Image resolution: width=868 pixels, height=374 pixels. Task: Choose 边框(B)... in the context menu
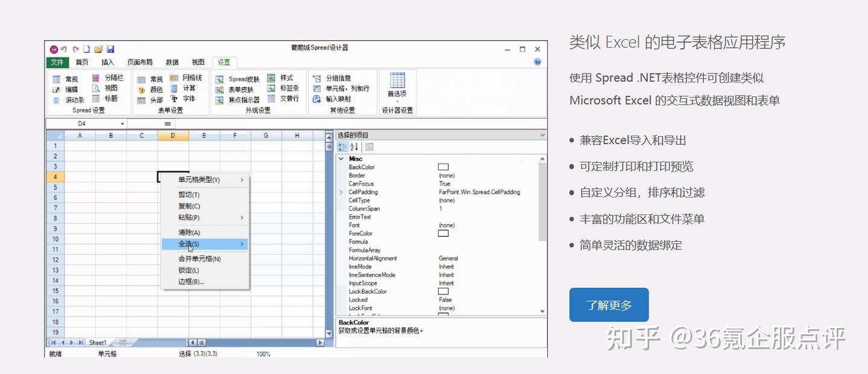(205, 281)
